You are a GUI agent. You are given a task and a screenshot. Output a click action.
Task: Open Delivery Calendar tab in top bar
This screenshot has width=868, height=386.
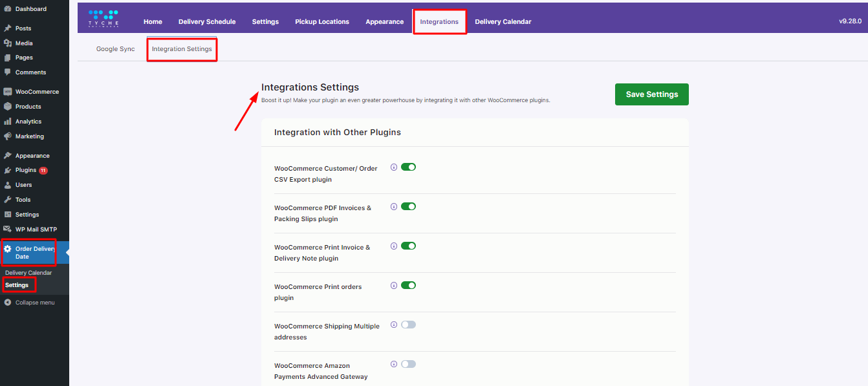(x=503, y=21)
